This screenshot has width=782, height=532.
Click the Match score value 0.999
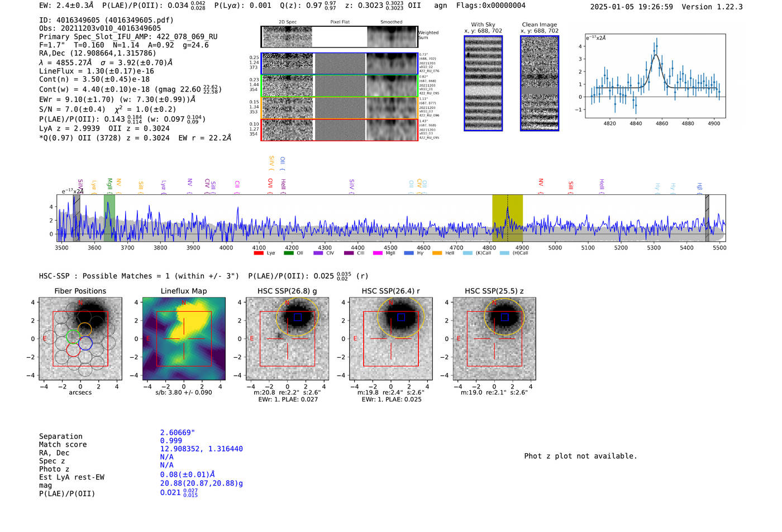pos(171,441)
